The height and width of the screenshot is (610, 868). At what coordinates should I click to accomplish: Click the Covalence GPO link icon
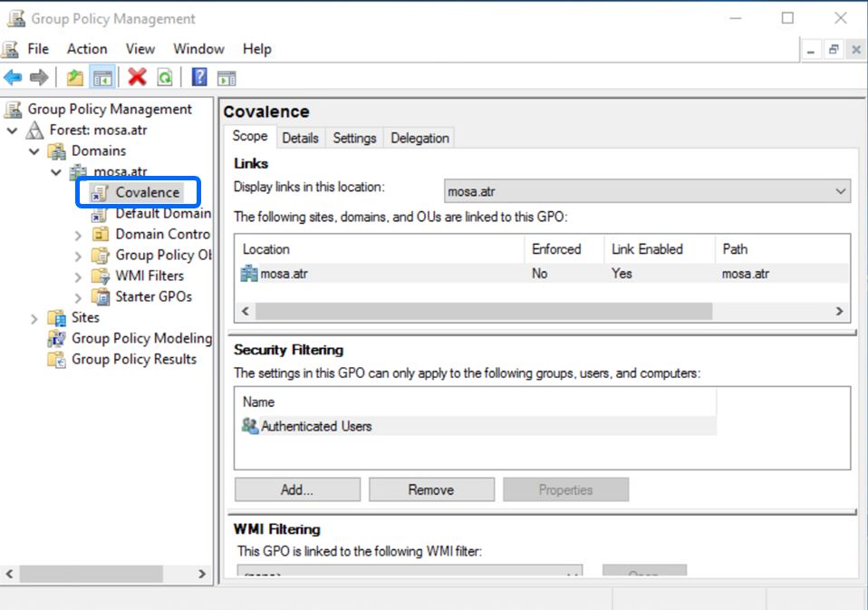coord(100,193)
